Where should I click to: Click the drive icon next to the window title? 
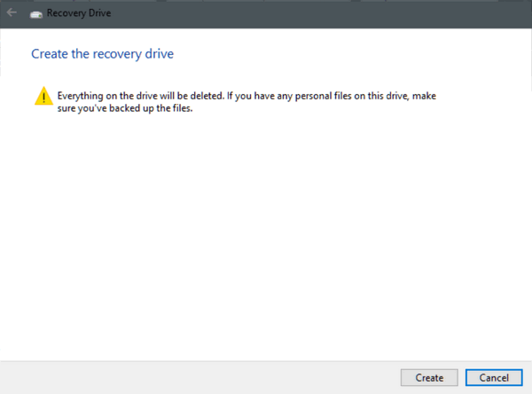click(x=36, y=14)
